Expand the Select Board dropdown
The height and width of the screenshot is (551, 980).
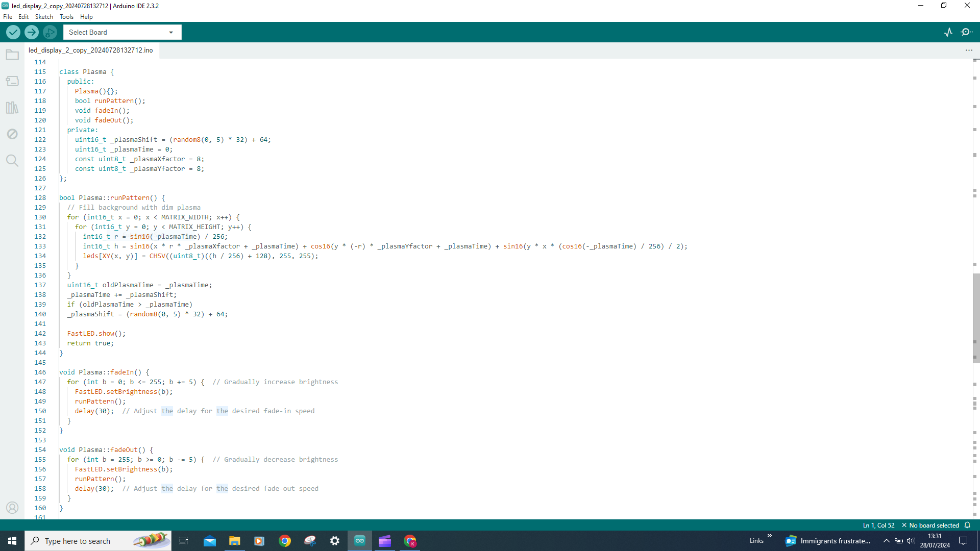pyautogui.click(x=122, y=32)
